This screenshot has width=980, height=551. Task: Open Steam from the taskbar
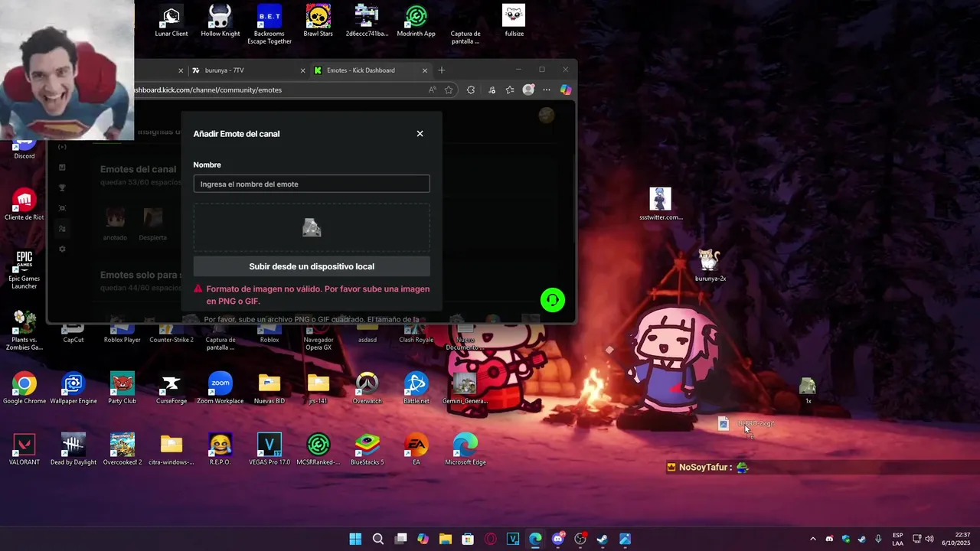[x=603, y=539]
